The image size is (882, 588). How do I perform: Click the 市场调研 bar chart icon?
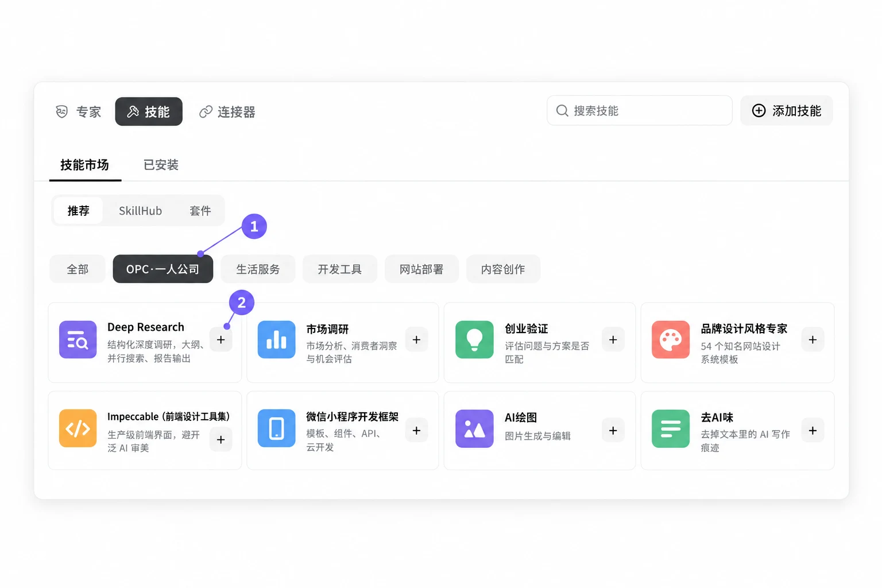click(x=276, y=339)
